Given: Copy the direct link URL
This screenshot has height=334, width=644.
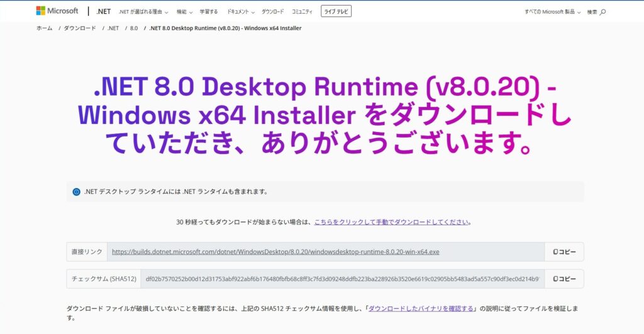Looking at the screenshot, I should pyautogui.click(x=564, y=252).
